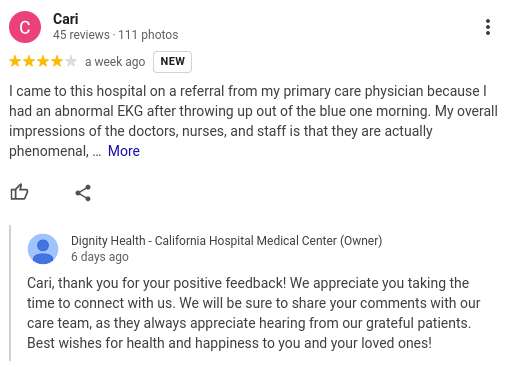
Task: Click the 111 photos count text
Action: click(x=148, y=35)
